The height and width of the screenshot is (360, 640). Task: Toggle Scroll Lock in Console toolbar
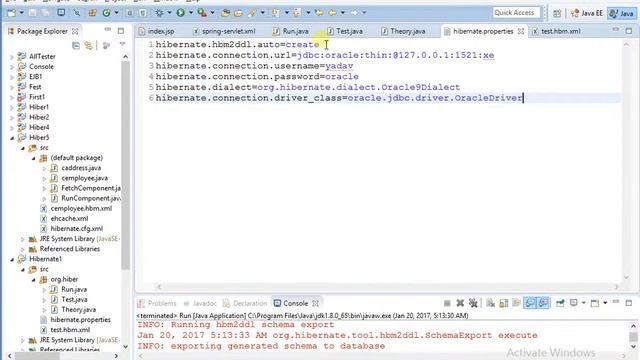tap(504, 303)
